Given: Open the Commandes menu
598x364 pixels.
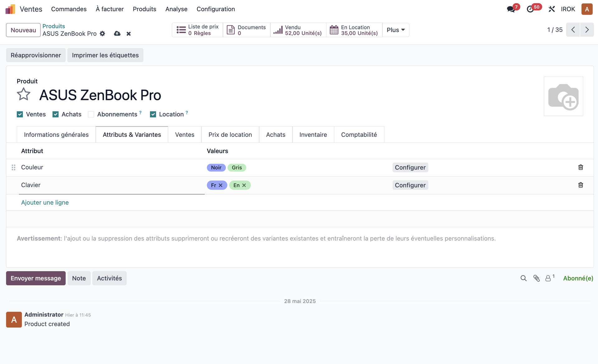Looking at the screenshot, I should [x=69, y=9].
